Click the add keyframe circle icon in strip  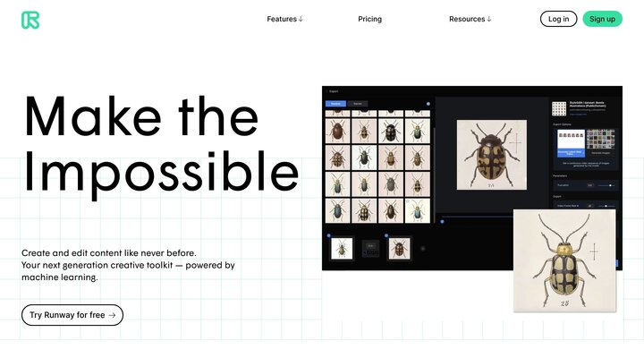[423, 249]
